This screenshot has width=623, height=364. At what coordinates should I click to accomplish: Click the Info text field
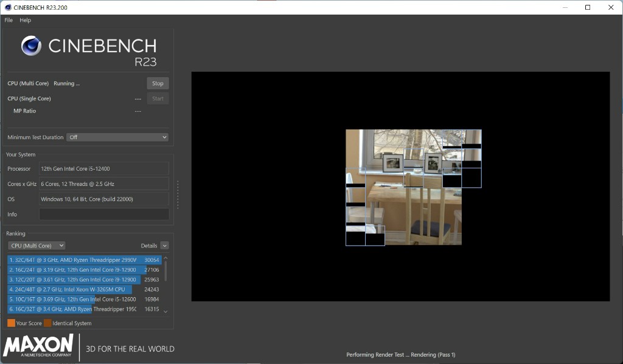click(104, 214)
